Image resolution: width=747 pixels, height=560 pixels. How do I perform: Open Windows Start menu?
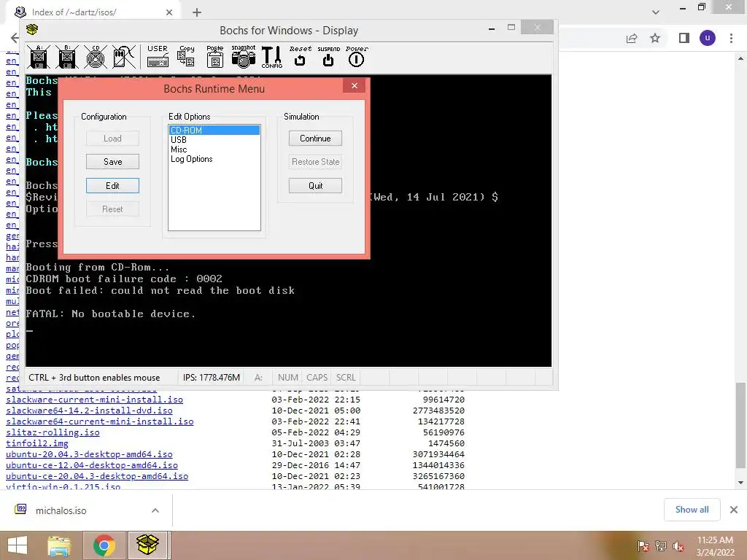point(18,545)
